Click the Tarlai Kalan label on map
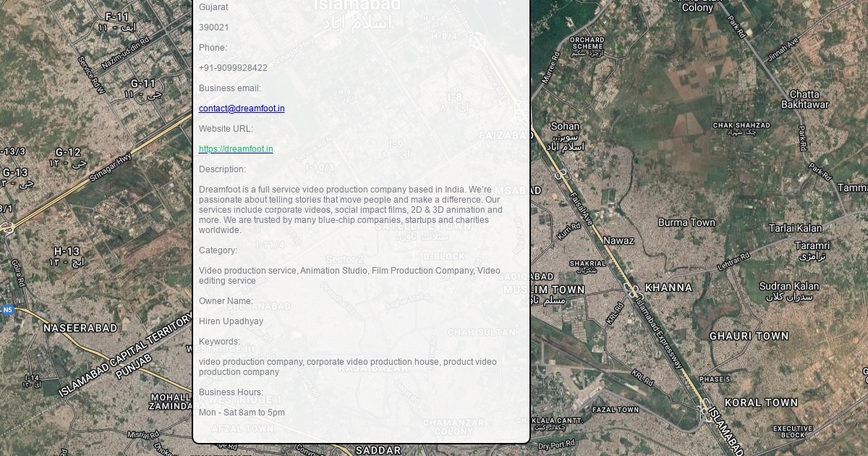Image resolution: width=868 pixels, height=456 pixels. point(795,228)
